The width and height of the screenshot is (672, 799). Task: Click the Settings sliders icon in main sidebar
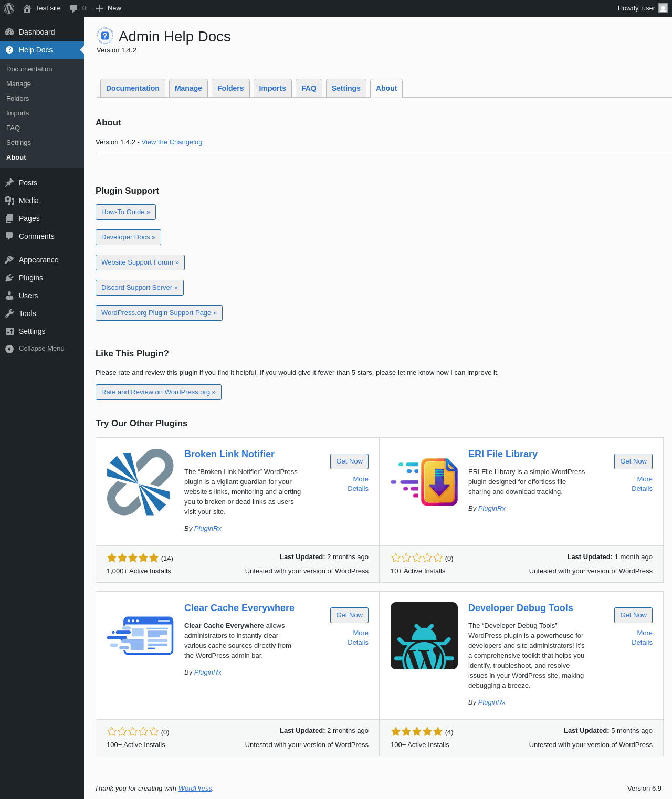pyautogui.click(x=9, y=331)
